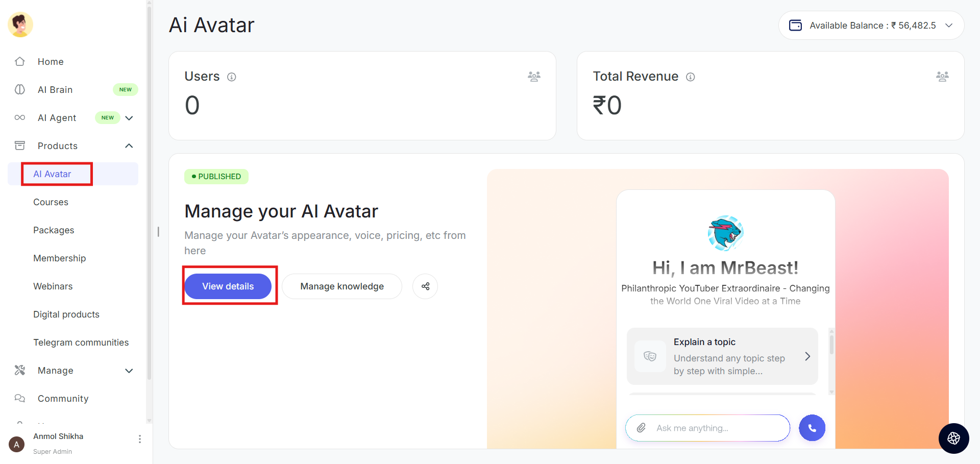Viewport: 980px width, 464px height.
Task: Expand the AI Agent submenu
Action: 129,118
